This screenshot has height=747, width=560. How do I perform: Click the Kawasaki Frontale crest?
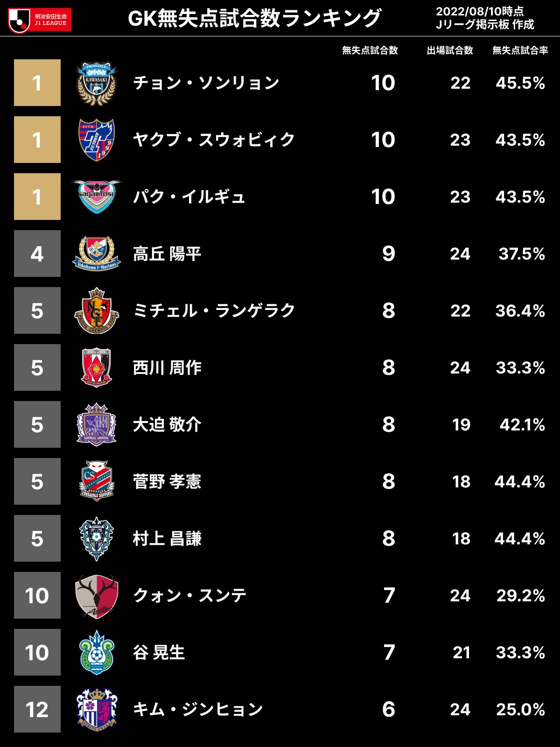pyautogui.click(x=97, y=83)
